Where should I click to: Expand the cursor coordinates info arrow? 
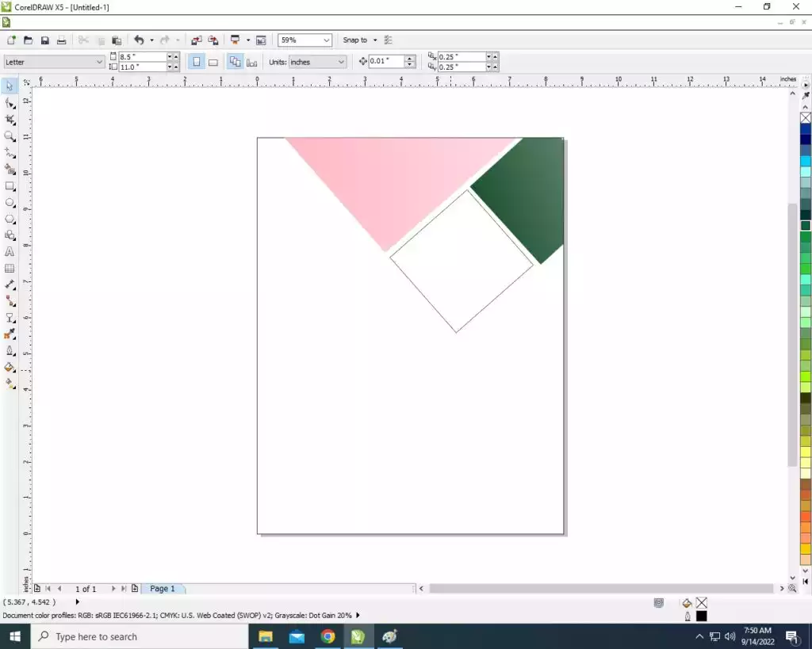pyautogui.click(x=77, y=602)
